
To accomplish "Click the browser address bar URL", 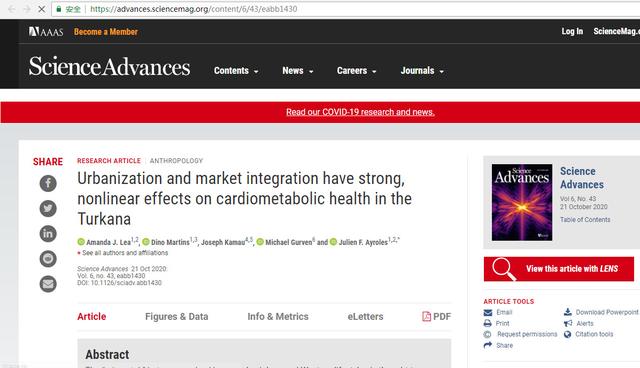I will [x=193, y=9].
